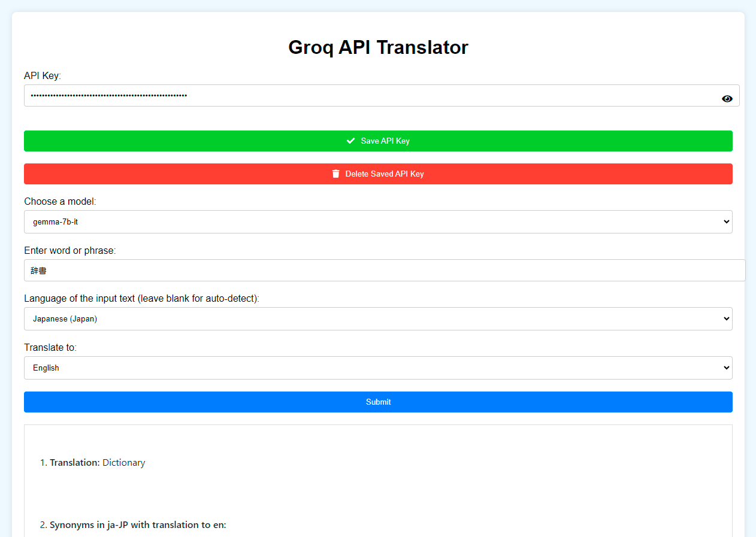Click the 'Synonyms in ja-JP' result heading

138,525
